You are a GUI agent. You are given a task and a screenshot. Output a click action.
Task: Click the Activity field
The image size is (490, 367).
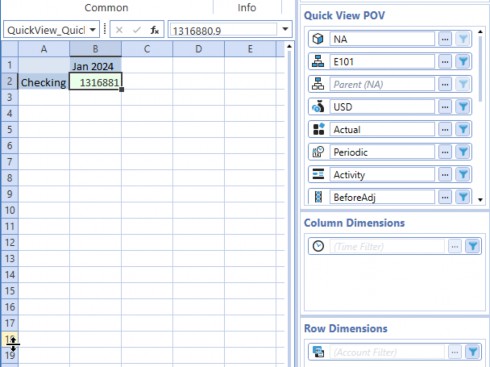(x=382, y=174)
